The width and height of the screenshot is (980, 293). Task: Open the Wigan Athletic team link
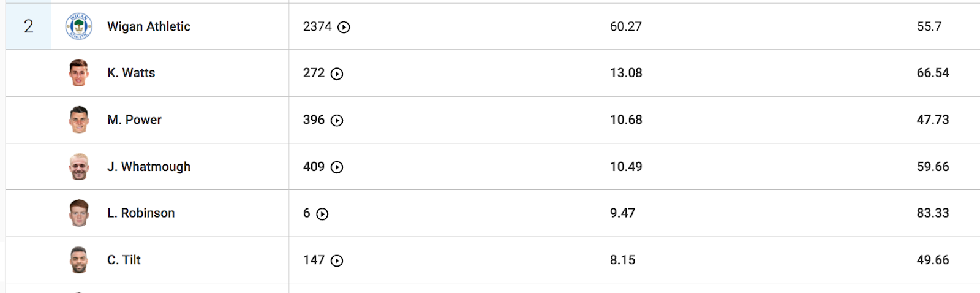pyautogui.click(x=149, y=26)
